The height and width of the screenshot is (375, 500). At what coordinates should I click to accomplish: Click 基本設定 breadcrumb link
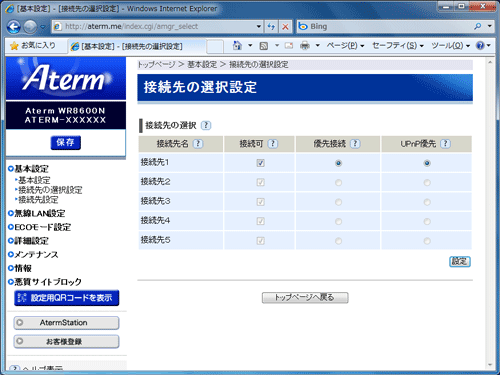[202, 64]
